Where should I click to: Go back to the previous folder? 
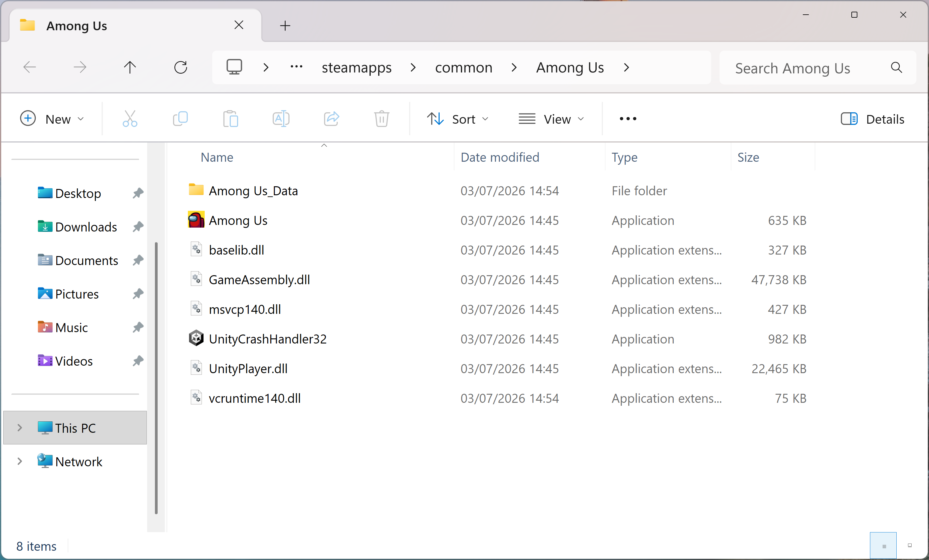point(30,67)
